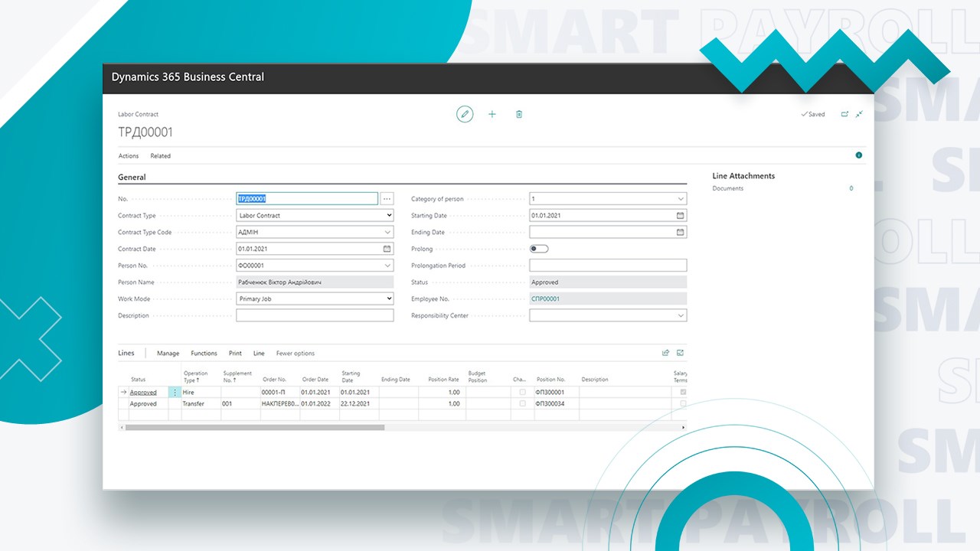Screen dimensions: 980x551
Task: Click the pencil edit icon
Action: click(x=465, y=114)
